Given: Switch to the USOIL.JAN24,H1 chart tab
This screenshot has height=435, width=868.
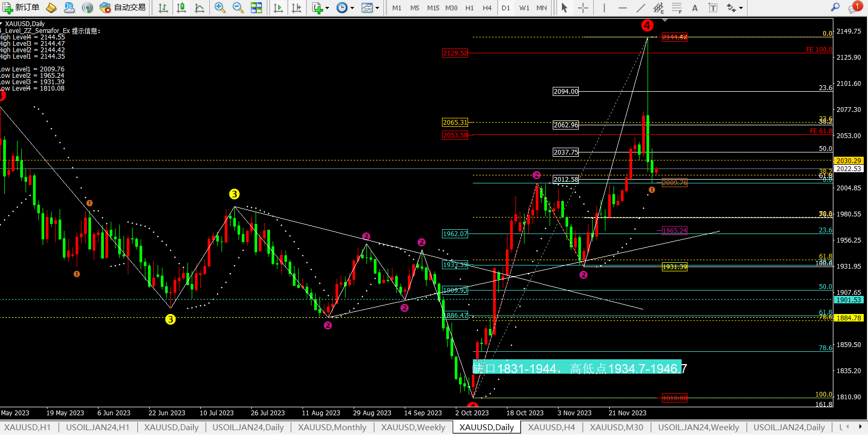Looking at the screenshot, I should tap(97, 427).
